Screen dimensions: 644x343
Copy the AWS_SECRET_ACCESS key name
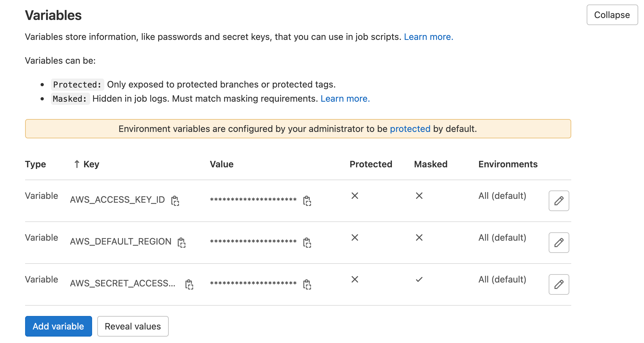point(189,284)
